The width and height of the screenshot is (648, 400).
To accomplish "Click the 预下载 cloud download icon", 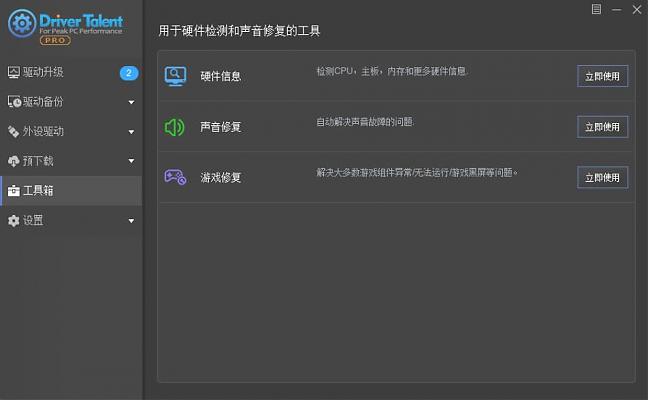I will point(13,161).
